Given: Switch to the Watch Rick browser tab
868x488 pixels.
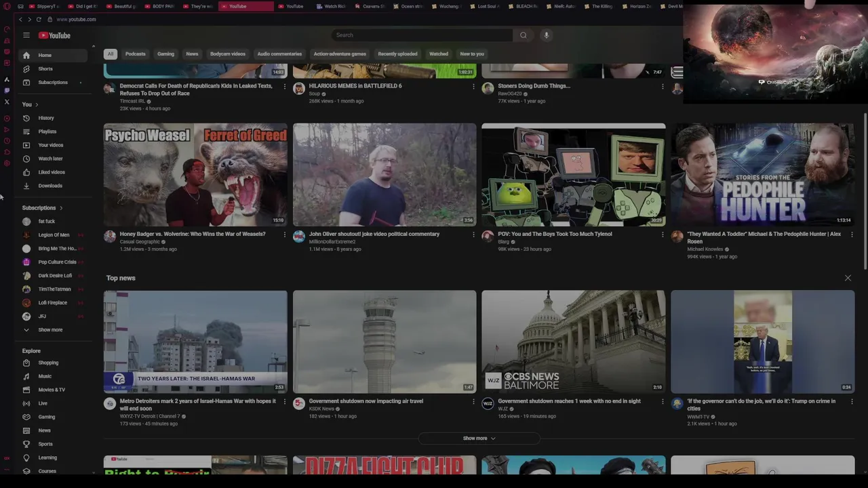Looking at the screenshot, I should 332,6.
